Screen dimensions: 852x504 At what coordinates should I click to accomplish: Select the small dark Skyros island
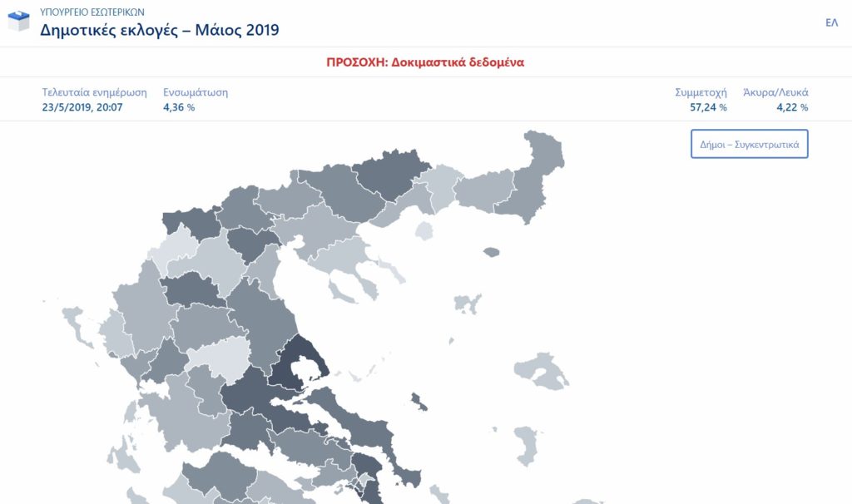coord(419,406)
